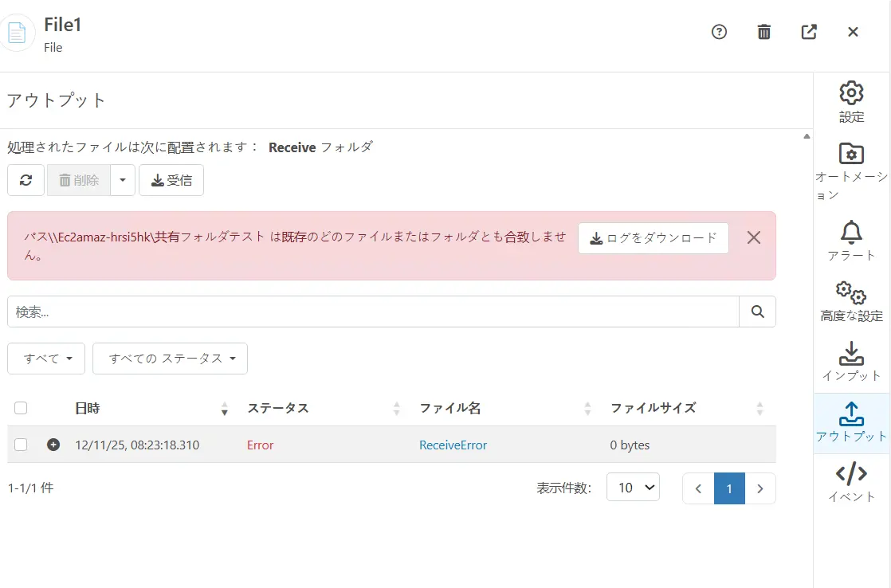Switch to the インプット tab
The height and width of the screenshot is (588, 891).
click(x=851, y=362)
